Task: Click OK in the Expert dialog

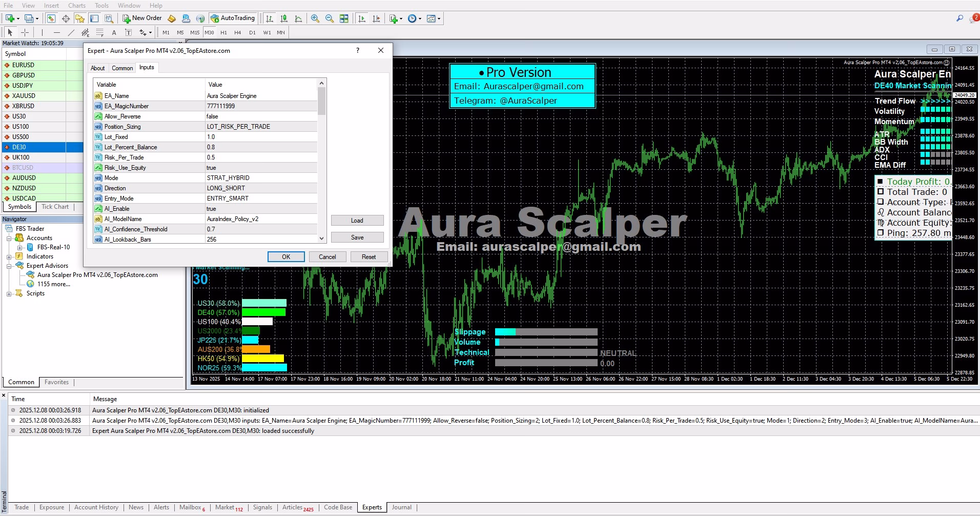Action: [286, 257]
